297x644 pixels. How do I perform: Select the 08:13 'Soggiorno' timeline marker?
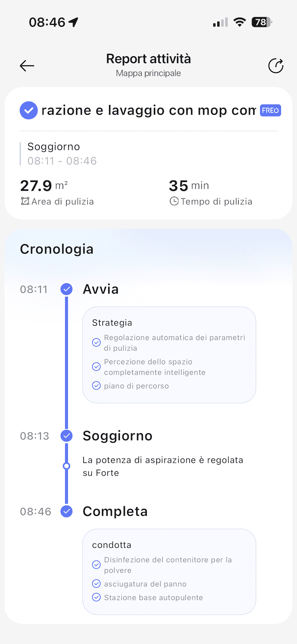(x=67, y=436)
